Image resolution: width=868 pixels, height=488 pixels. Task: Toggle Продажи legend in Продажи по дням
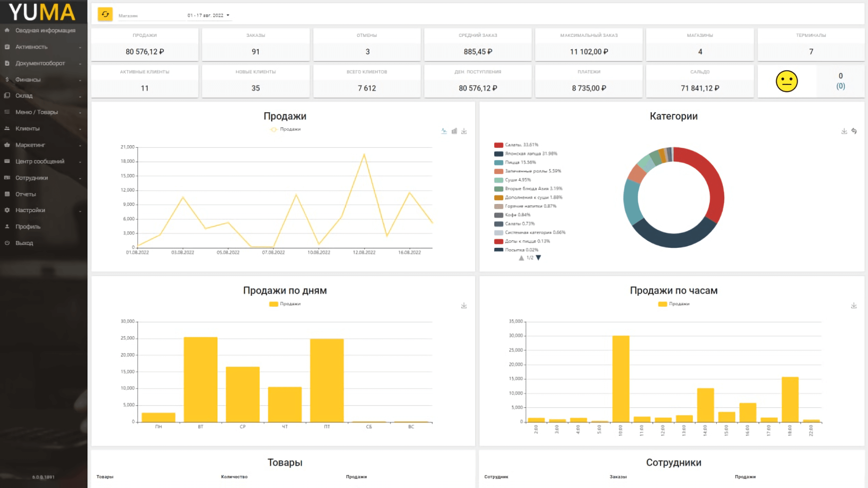point(285,304)
